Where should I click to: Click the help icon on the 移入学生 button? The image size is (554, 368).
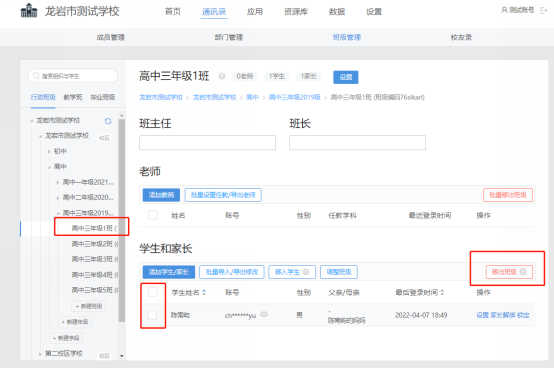point(306,272)
